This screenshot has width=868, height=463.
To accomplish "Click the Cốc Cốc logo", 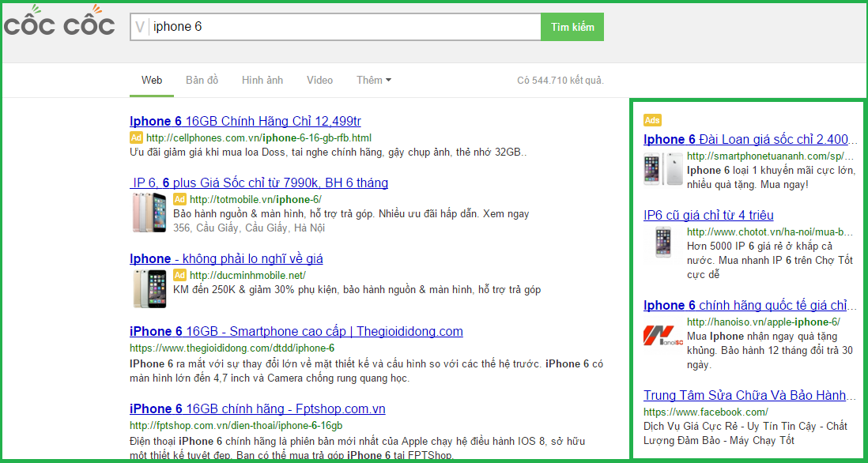I will click(60, 25).
